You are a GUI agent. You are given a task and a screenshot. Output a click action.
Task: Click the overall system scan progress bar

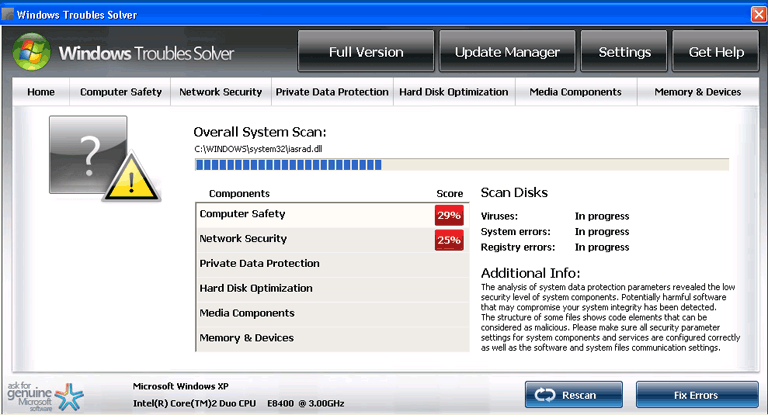[x=461, y=165]
